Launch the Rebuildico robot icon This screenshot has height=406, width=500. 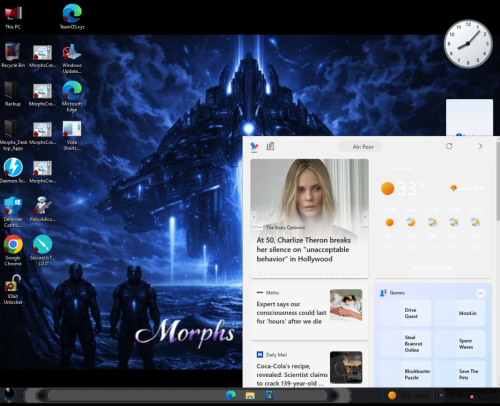[42, 209]
